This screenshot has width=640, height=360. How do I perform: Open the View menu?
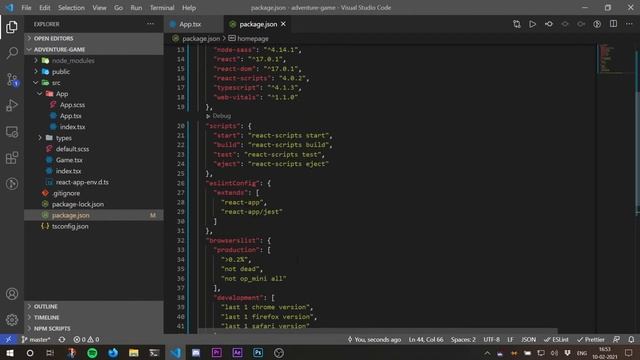click(x=99, y=8)
